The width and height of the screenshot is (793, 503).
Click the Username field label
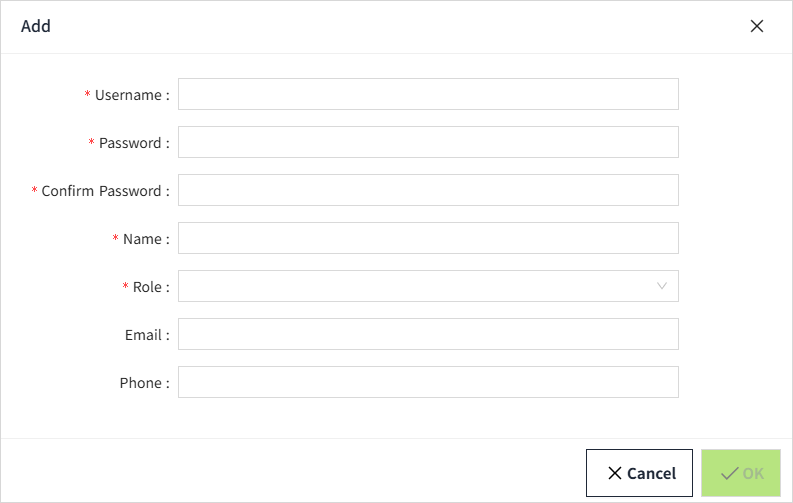pyautogui.click(x=128, y=95)
